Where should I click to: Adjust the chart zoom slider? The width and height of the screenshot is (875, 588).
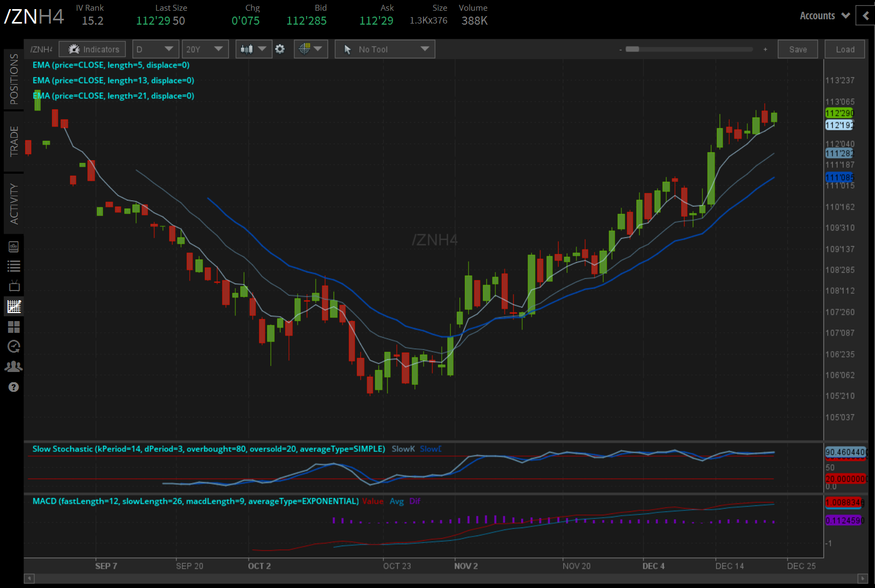point(633,49)
